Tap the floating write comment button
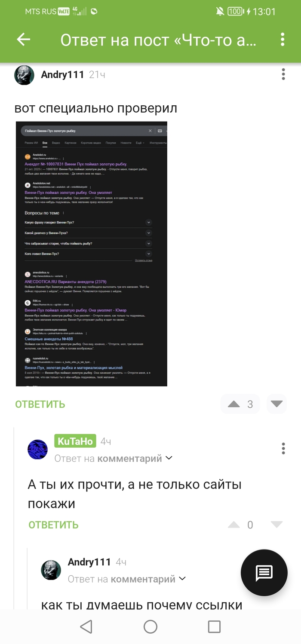 pyautogui.click(x=264, y=573)
